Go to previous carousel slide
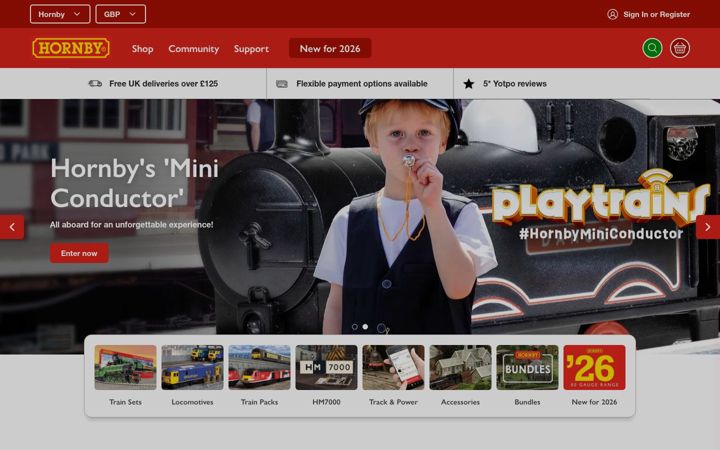 [x=12, y=227]
